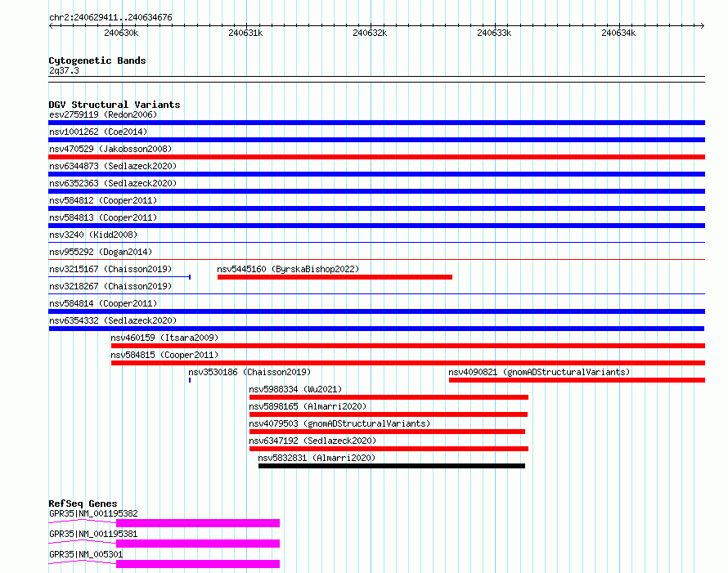Click the nsv5445160 (ByrskaBishop2022) label

click(x=288, y=269)
